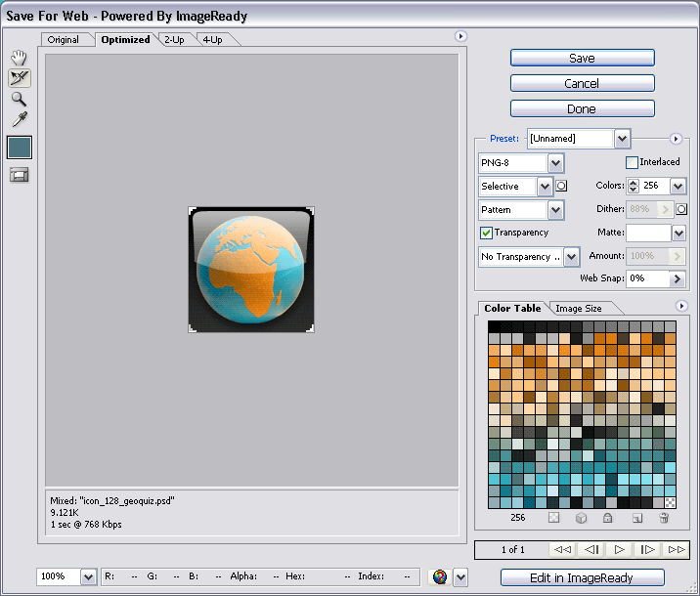
Task: Uncheck the Transparency checkbox
Action: tap(486, 233)
